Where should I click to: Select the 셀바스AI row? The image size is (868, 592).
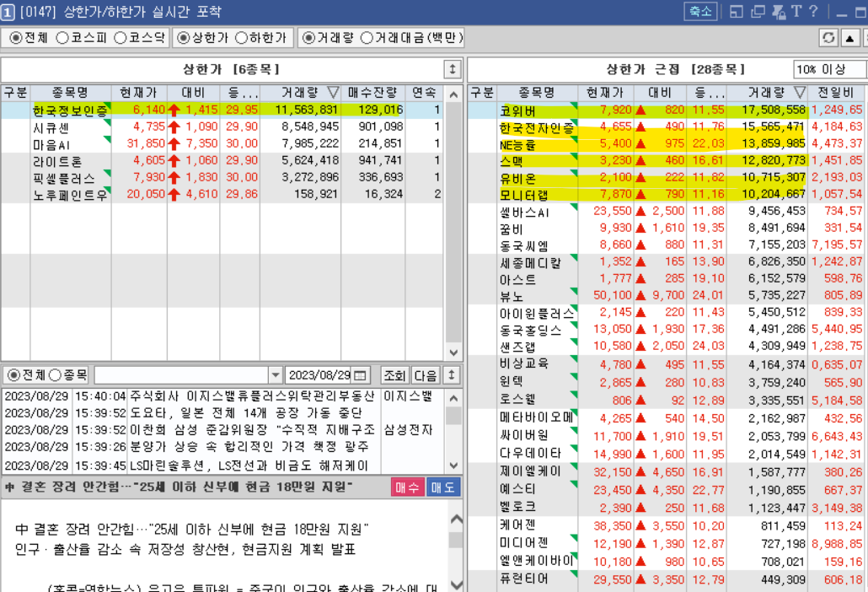pos(667,211)
